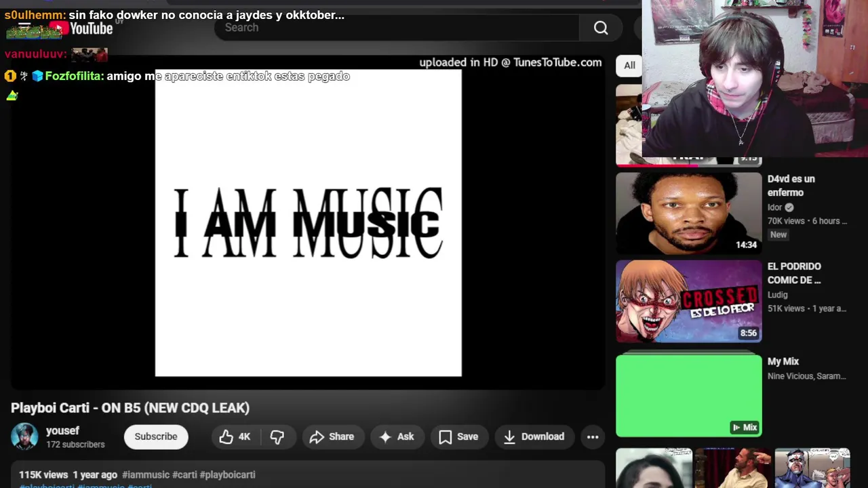This screenshot has width=868, height=488.
Task: Open CROSSED comic video thumbnail
Action: click(689, 301)
